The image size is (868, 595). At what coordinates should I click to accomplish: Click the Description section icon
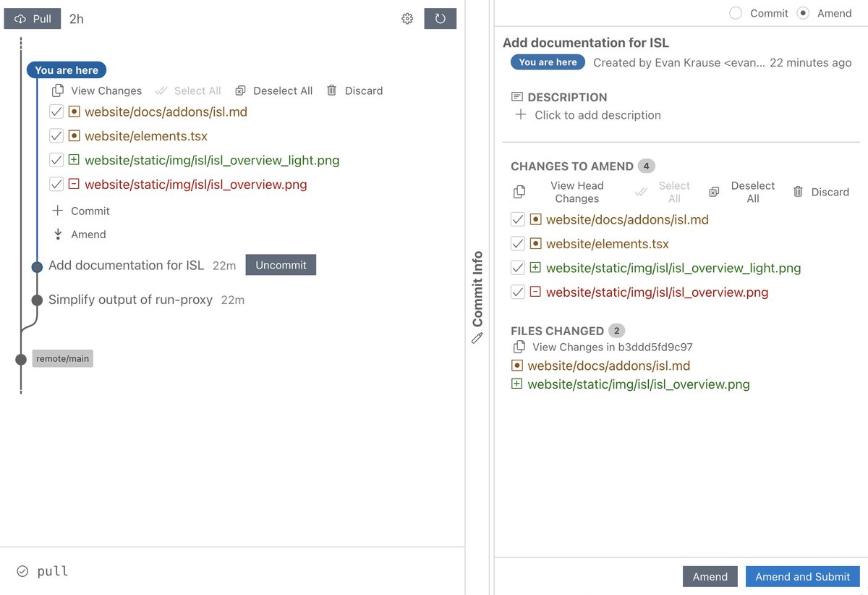(x=516, y=97)
